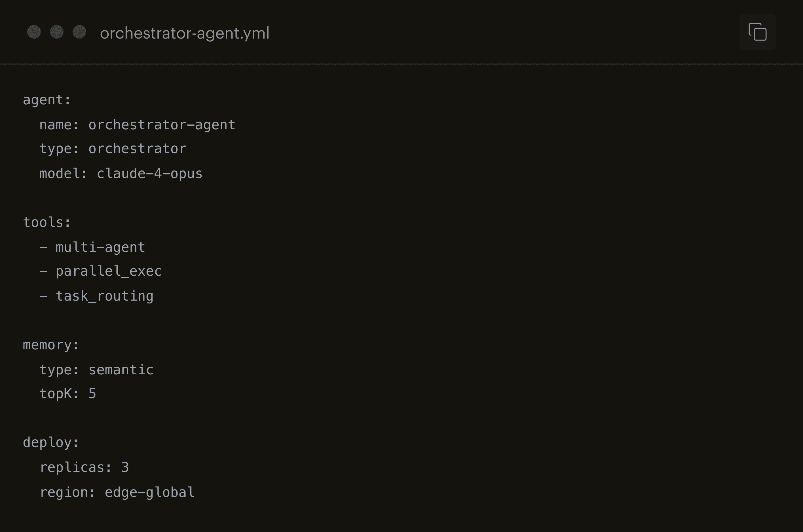Click the 'type: semantic' line
803x532 pixels.
[96, 370]
